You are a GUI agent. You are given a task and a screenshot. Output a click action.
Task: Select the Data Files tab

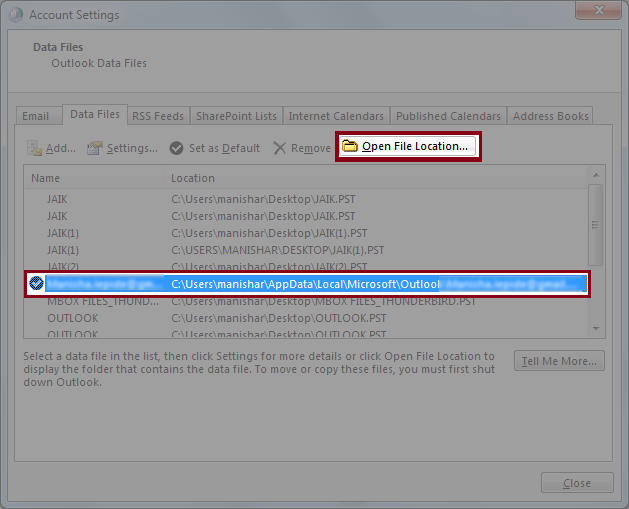tap(95, 114)
